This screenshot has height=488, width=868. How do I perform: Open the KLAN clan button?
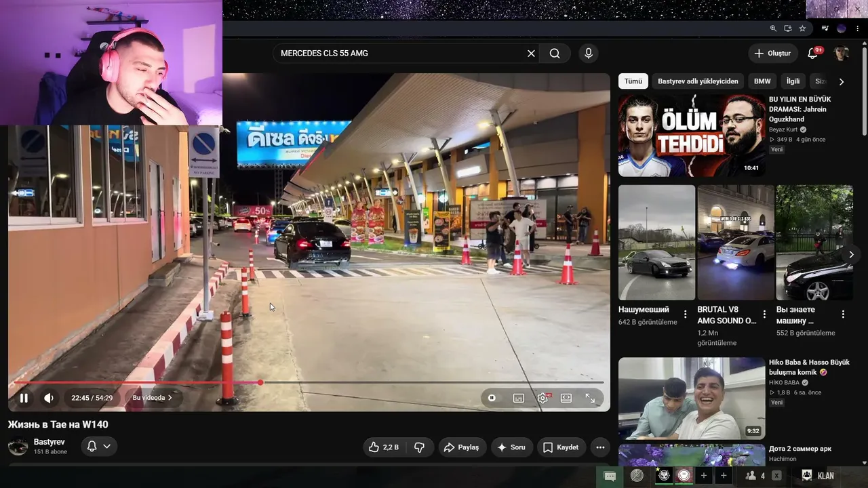tap(818, 476)
